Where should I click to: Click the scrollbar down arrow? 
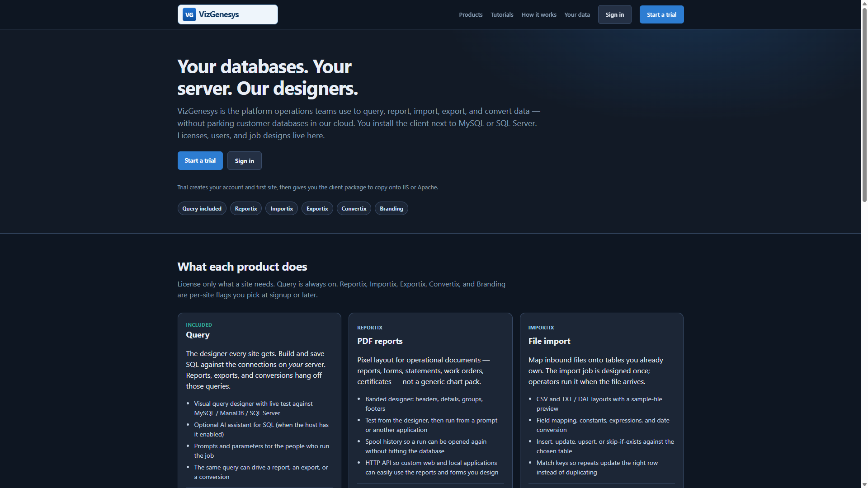[x=864, y=484]
